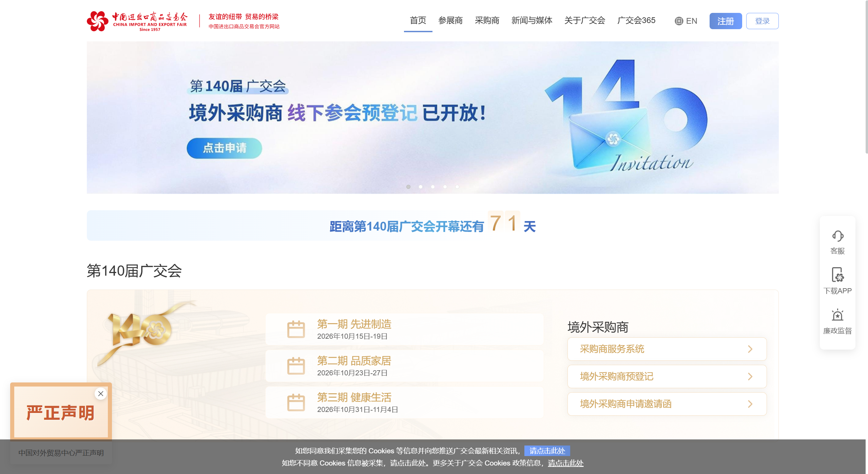Click the Canton Fair flower logo

97,21
